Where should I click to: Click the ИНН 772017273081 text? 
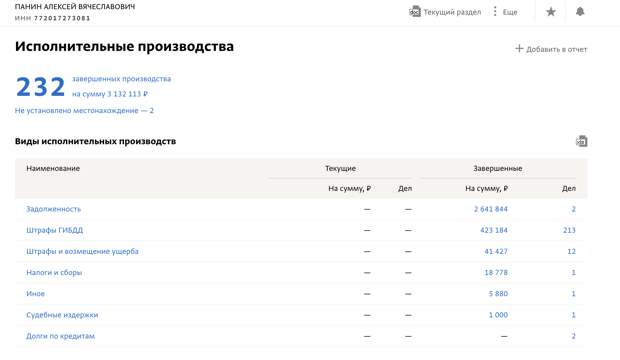click(x=53, y=18)
